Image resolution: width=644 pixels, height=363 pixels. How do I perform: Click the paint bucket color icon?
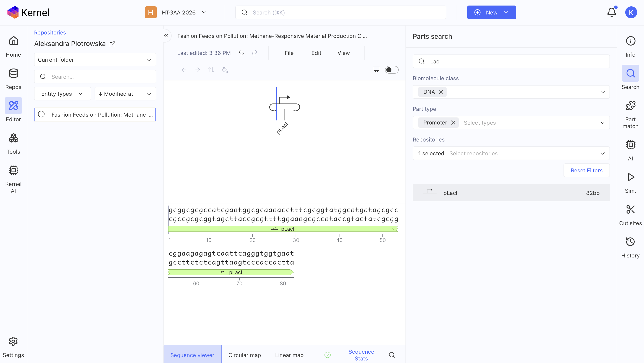[225, 70]
